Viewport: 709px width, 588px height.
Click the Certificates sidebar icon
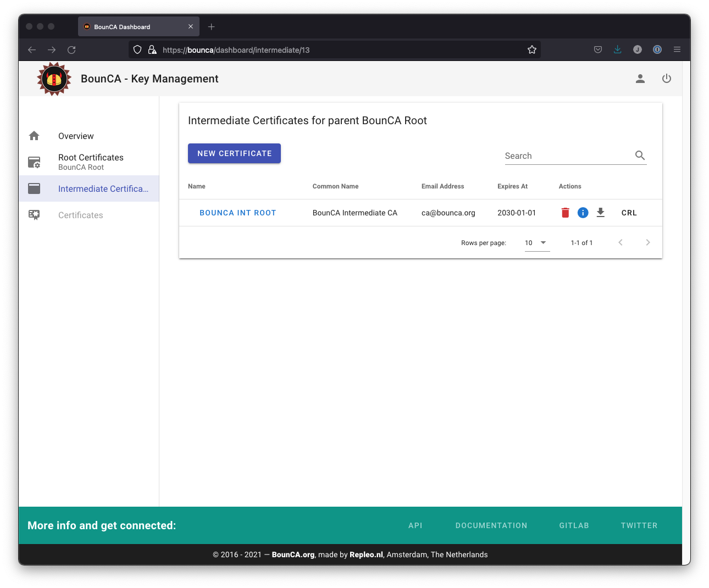tap(34, 215)
